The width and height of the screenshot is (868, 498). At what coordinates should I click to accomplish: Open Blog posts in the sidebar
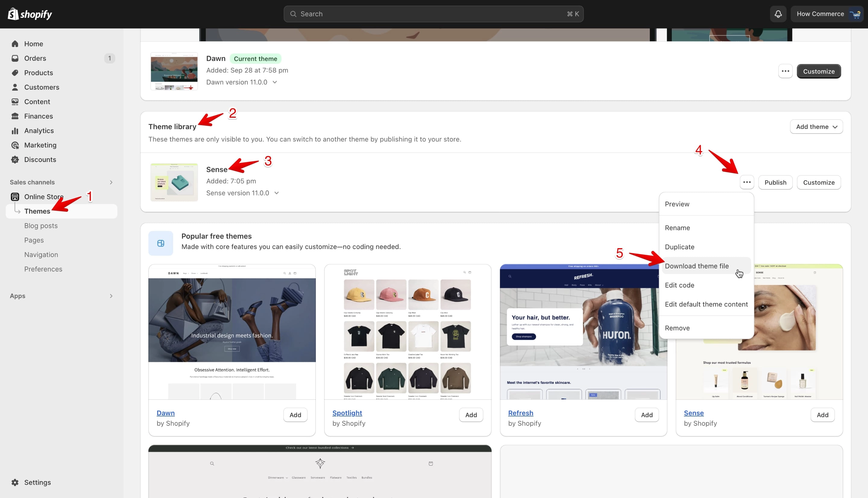[x=41, y=226]
